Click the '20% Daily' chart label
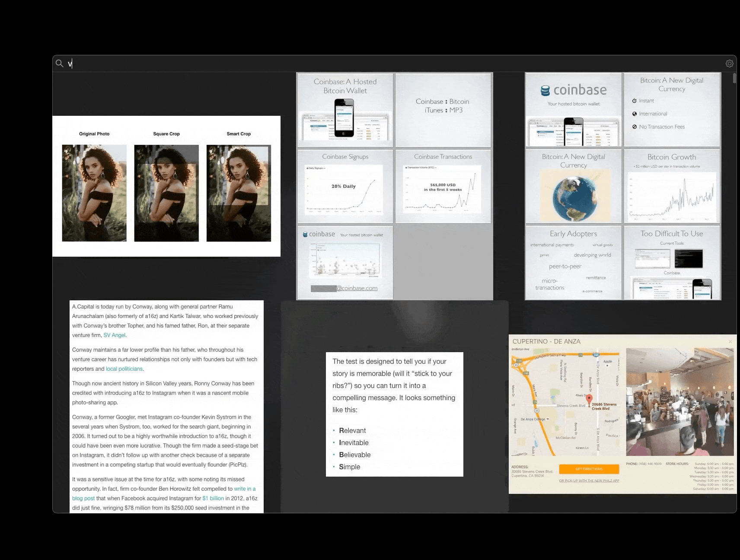740x560 pixels. click(x=344, y=186)
